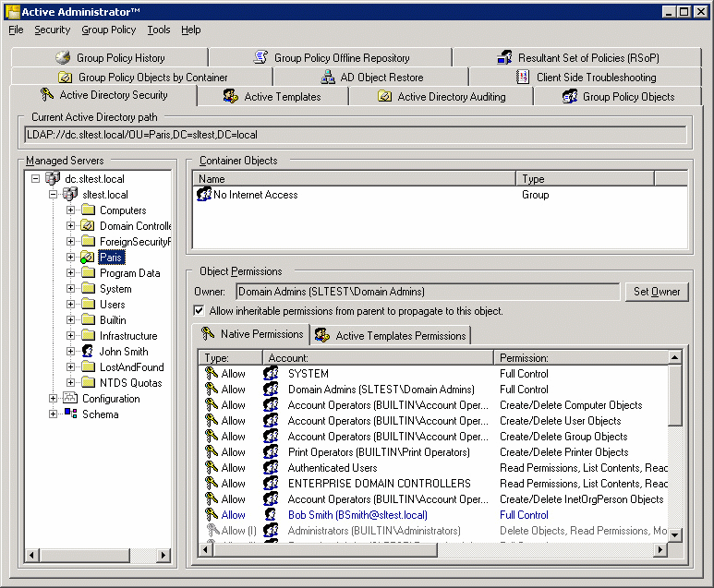
Task: Select Create/Delete InetOrgPerson Objects permission
Action: pyautogui.click(x=582, y=499)
